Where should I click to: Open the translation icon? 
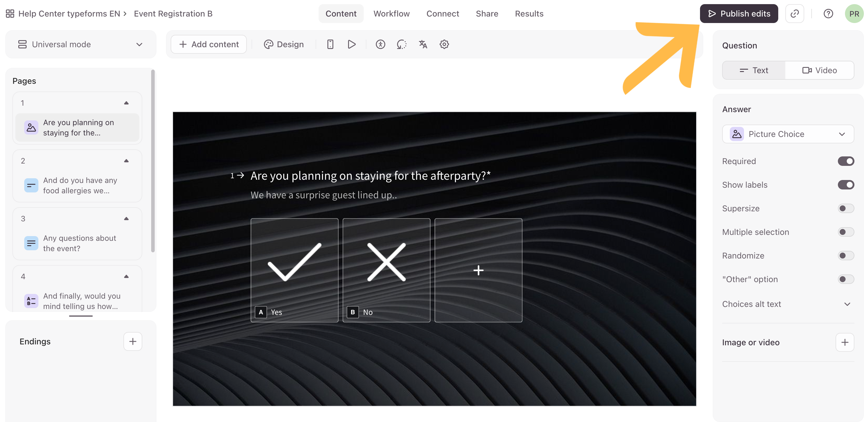423,44
